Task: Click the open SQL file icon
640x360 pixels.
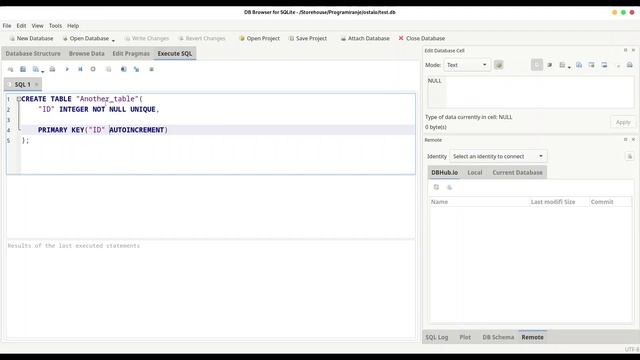Action: coord(23,69)
